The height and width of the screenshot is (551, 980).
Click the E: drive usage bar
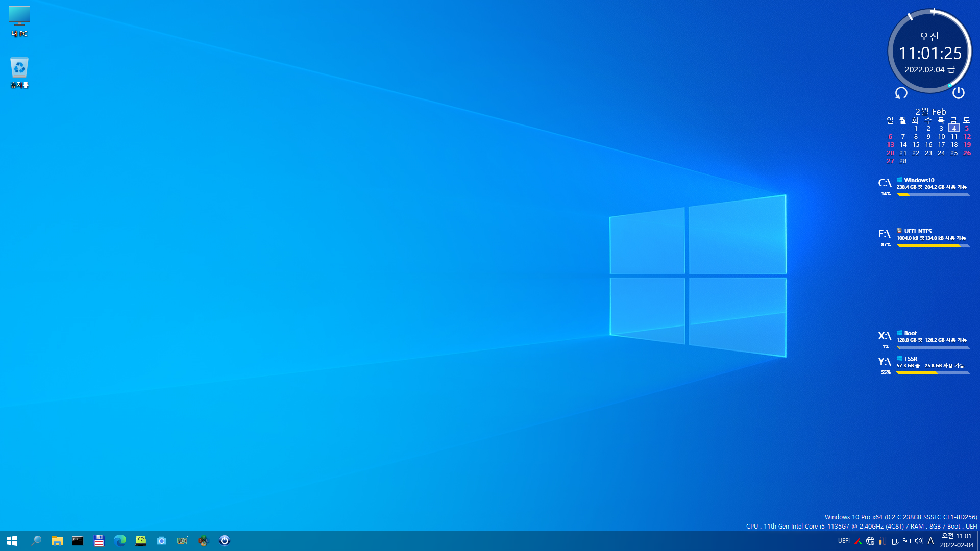click(933, 245)
